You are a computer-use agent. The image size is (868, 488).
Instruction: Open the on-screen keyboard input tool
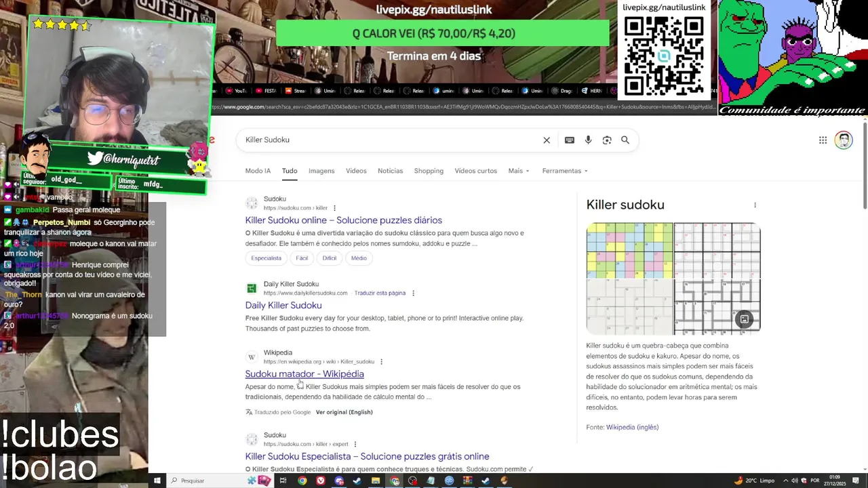pos(570,140)
